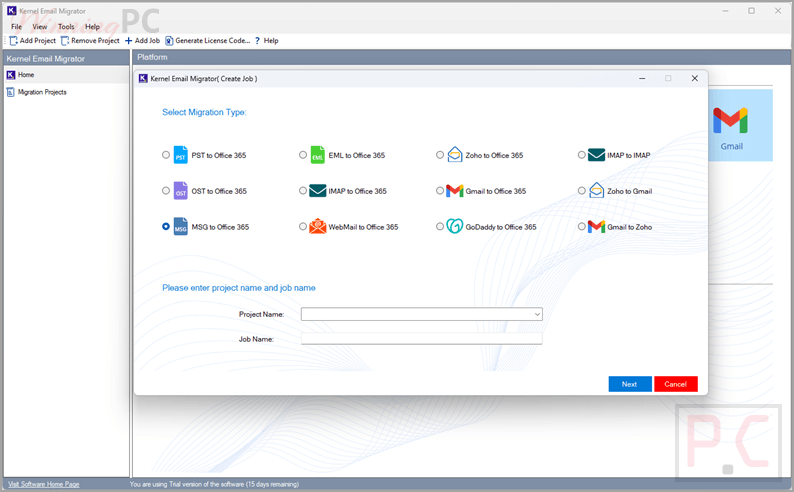
Task: Choose WebMail to Office 365 radio option
Action: tap(303, 226)
